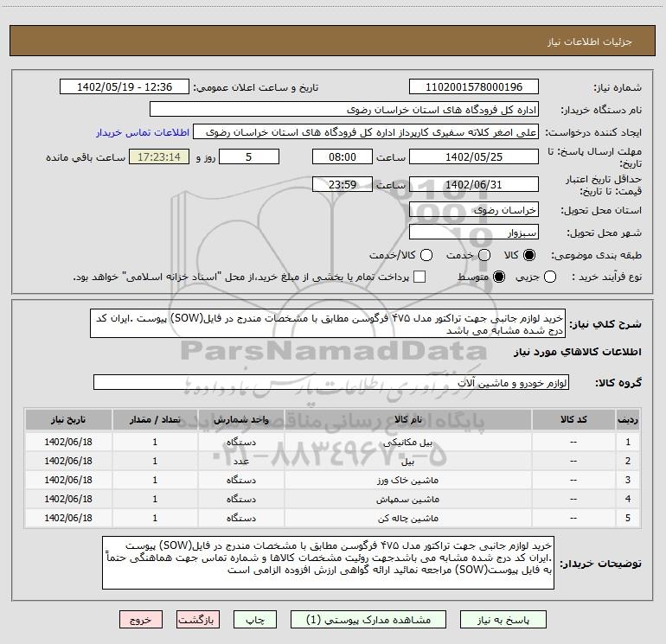The width and height of the screenshot is (666, 644).
Task: Open اطلاعات تماس خریدار link
Action: tap(143, 132)
